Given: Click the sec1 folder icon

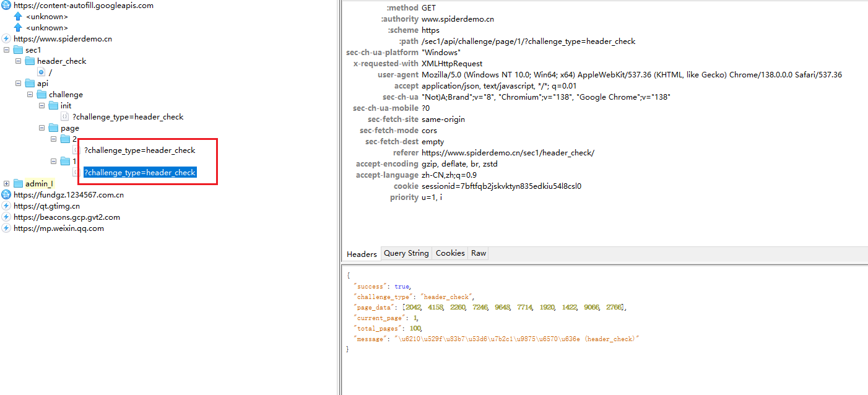Looking at the screenshot, I should 18,50.
